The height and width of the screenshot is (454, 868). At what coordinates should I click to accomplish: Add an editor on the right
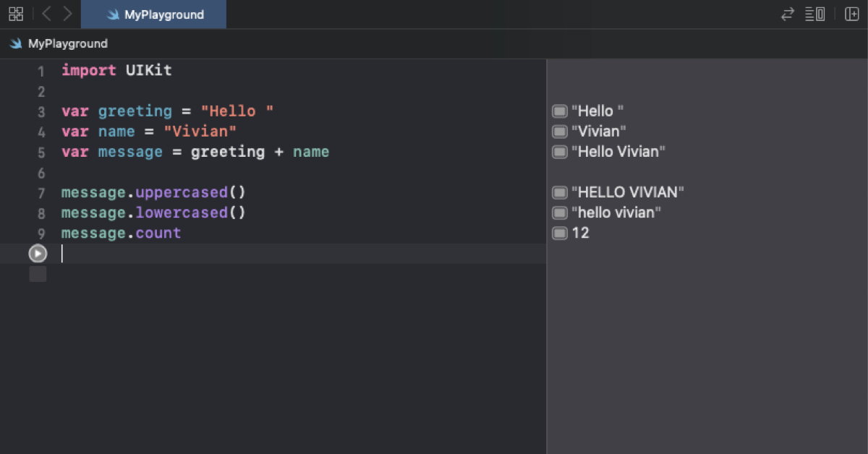coord(851,14)
